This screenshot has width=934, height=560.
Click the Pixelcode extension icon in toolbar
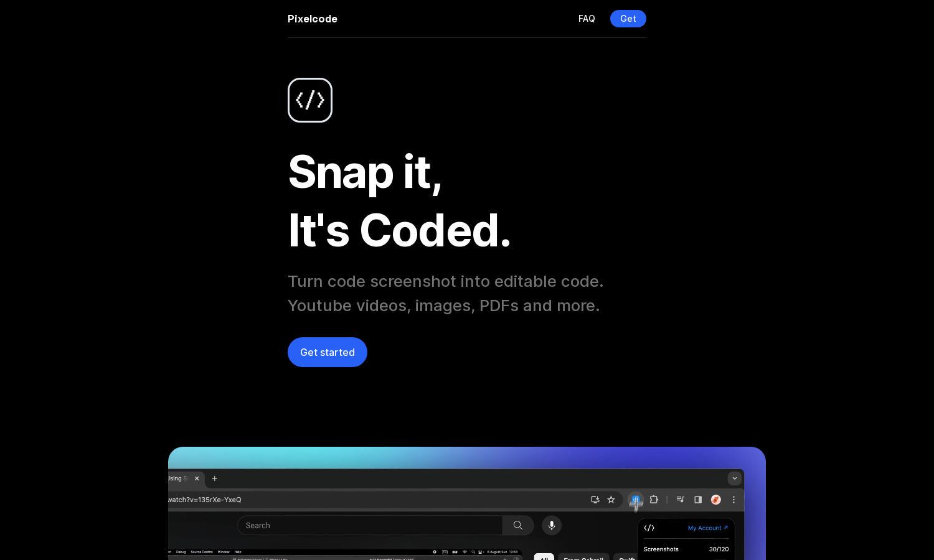636,500
